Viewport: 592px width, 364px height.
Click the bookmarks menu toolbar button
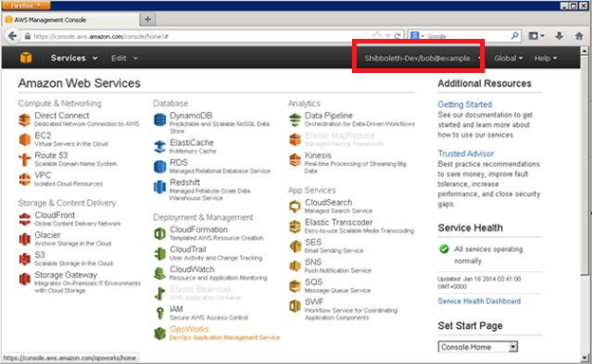536,36
